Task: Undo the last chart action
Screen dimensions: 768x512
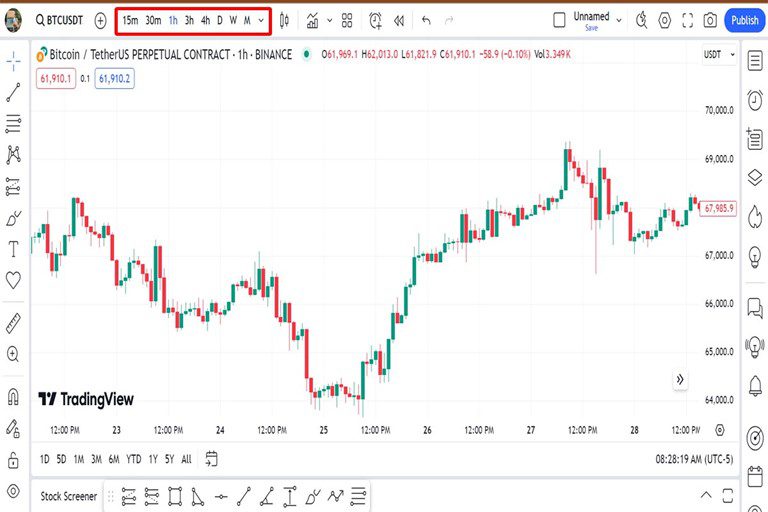Action: (426, 21)
